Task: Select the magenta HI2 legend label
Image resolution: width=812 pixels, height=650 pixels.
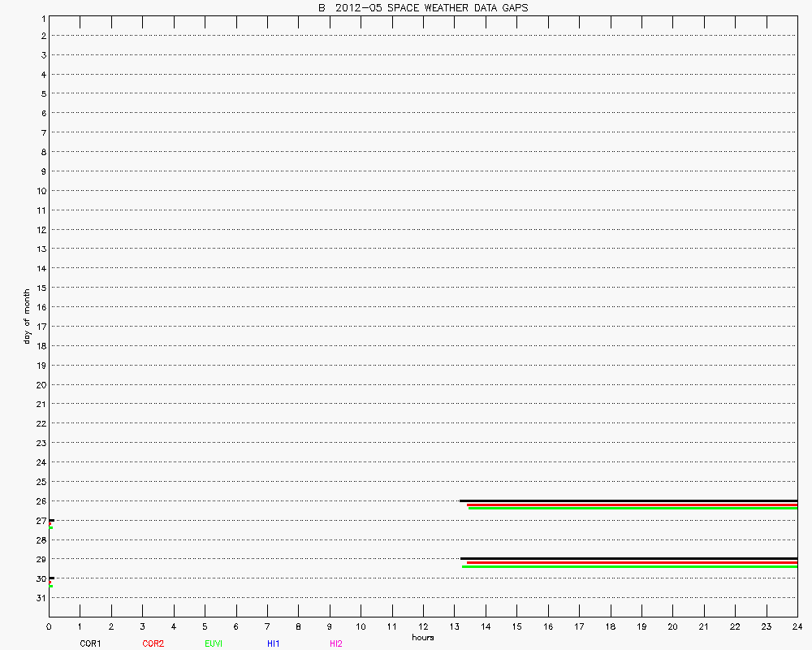Action: coord(336,643)
